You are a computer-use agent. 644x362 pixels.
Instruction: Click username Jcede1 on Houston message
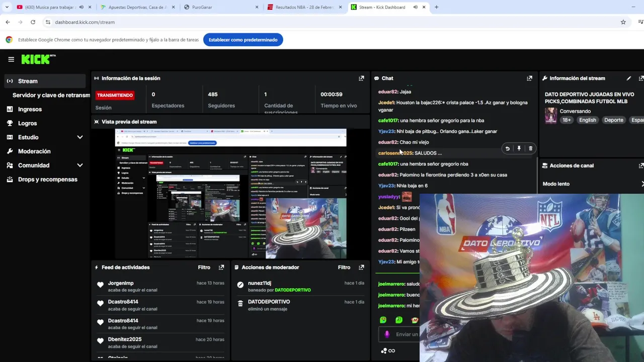click(x=386, y=103)
